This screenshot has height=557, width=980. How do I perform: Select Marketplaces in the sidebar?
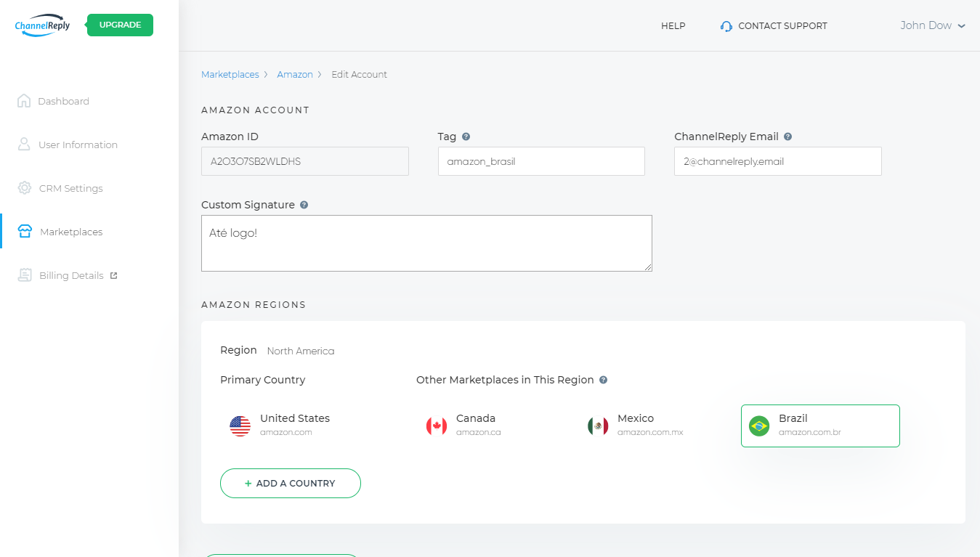(x=71, y=232)
